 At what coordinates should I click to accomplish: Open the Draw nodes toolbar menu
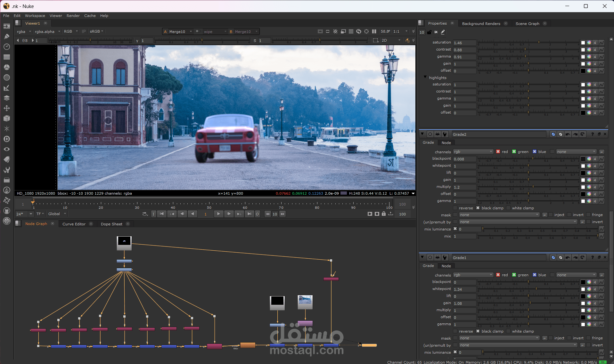[6, 36]
